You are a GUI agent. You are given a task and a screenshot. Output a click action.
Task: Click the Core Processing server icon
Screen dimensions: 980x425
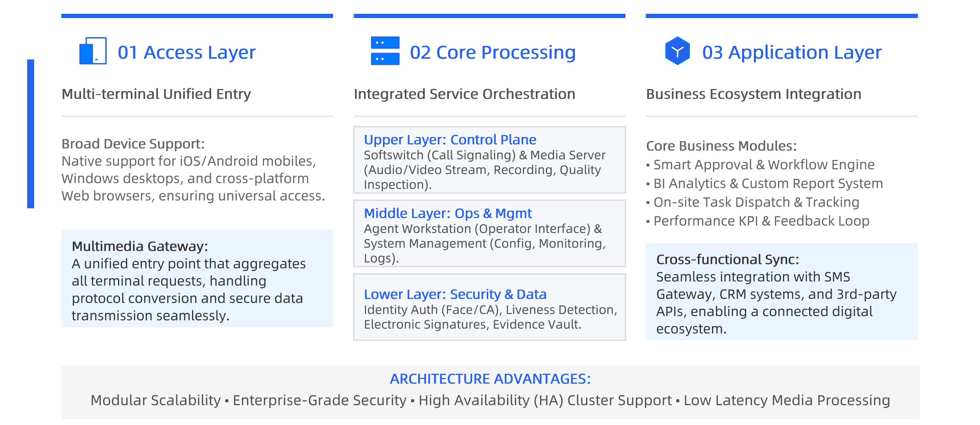coord(385,51)
